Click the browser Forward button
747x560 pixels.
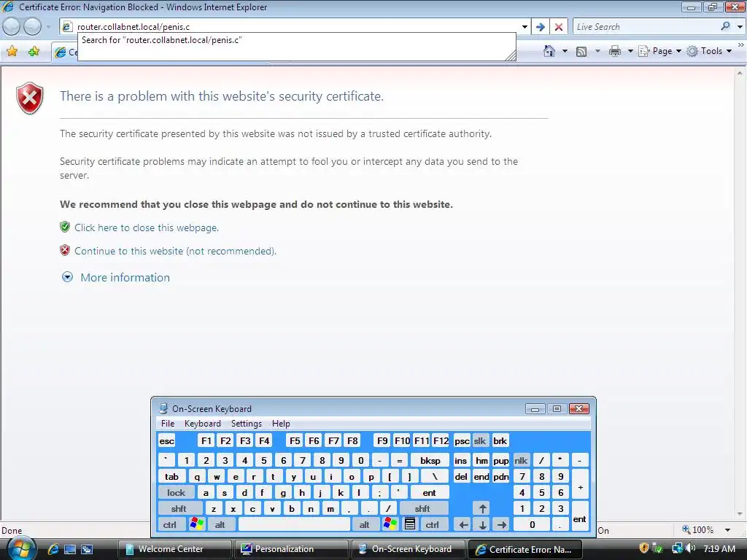[32, 27]
